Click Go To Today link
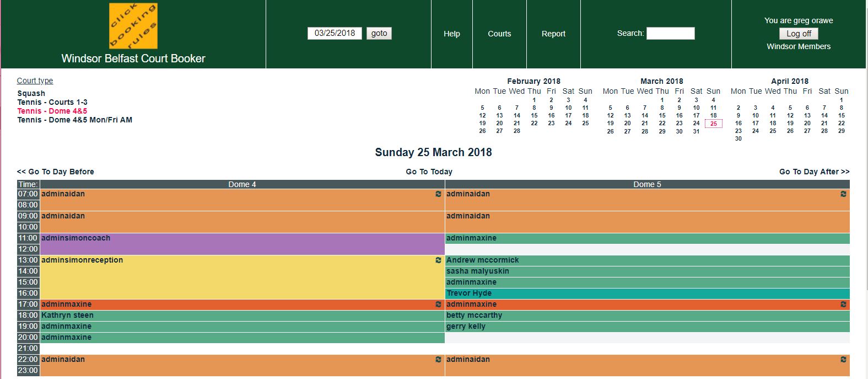This screenshot has width=868, height=379. click(429, 172)
